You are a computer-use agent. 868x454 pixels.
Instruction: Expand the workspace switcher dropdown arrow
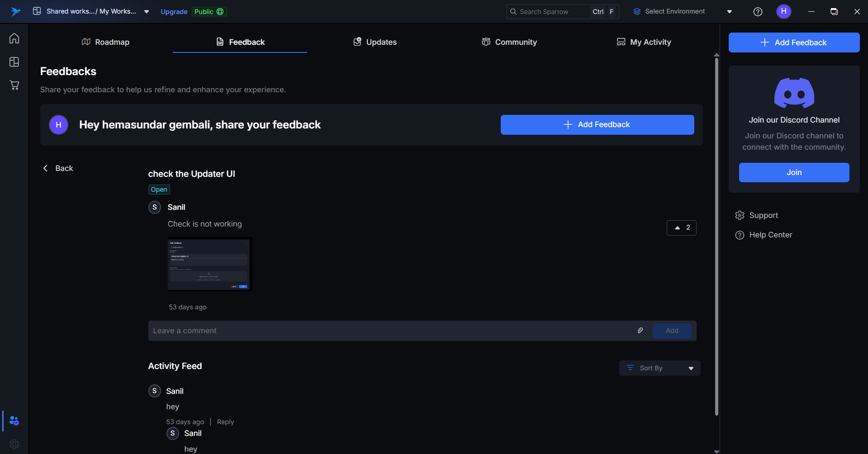(147, 12)
